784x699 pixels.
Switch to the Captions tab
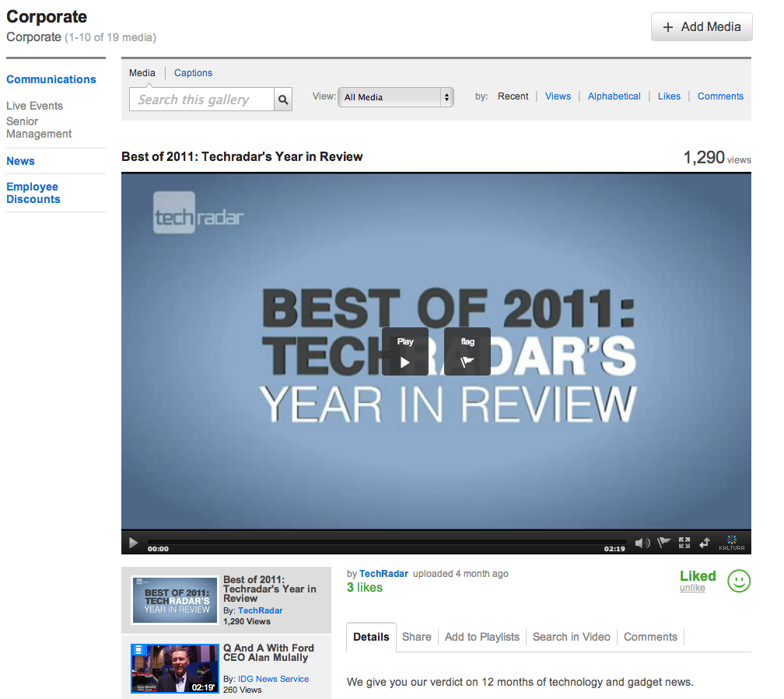193,73
